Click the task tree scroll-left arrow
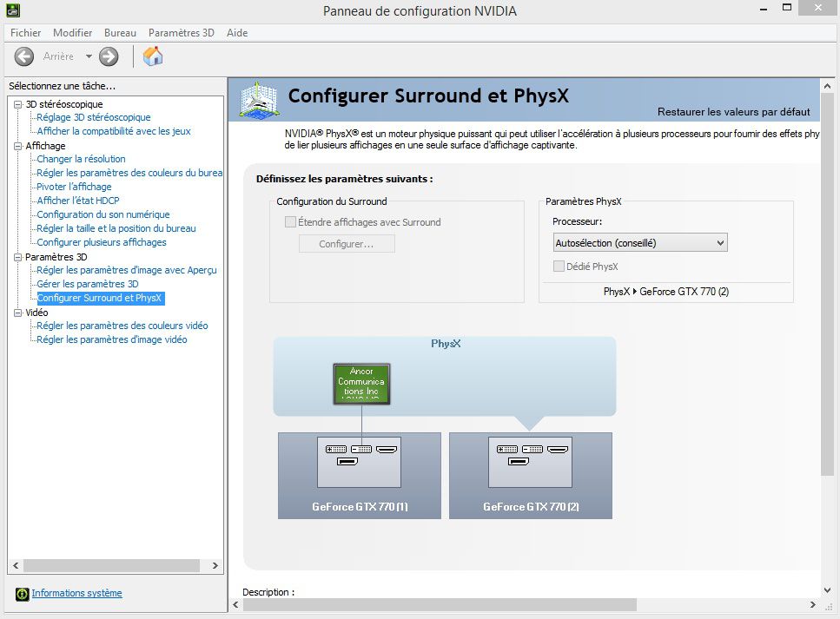 (16, 565)
